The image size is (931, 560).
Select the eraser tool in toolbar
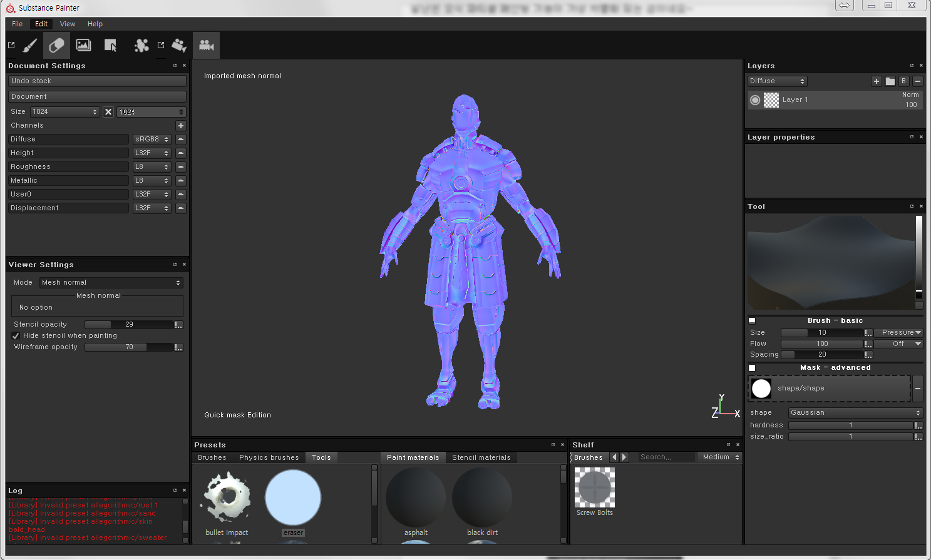click(56, 46)
